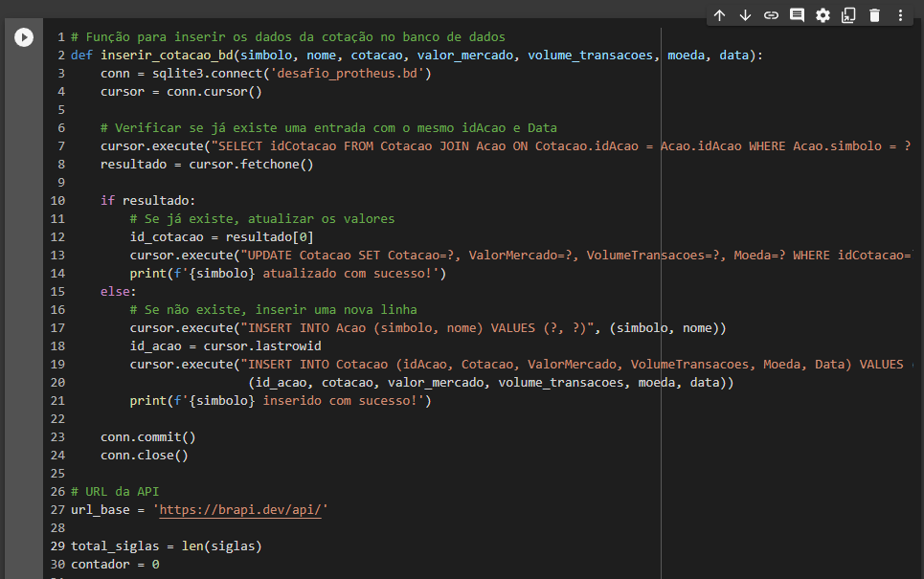The width and height of the screenshot is (924, 579).
Task: Click line number 10
Action: point(57,200)
